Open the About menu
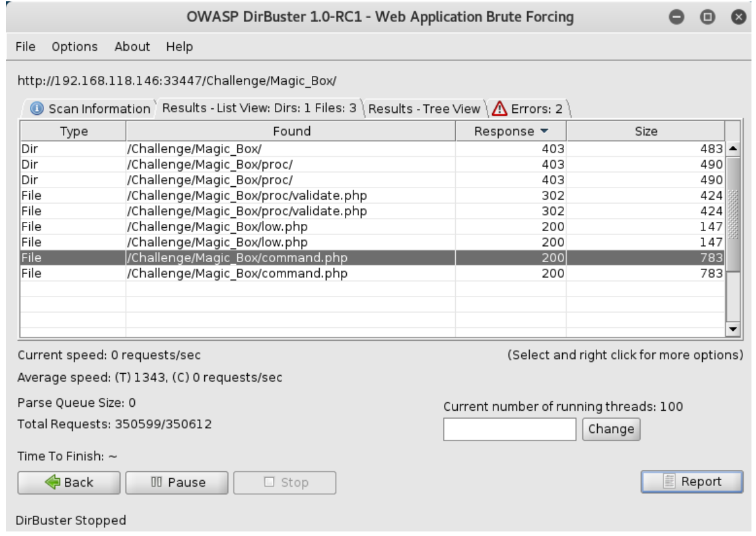The image size is (756, 536). tap(132, 47)
